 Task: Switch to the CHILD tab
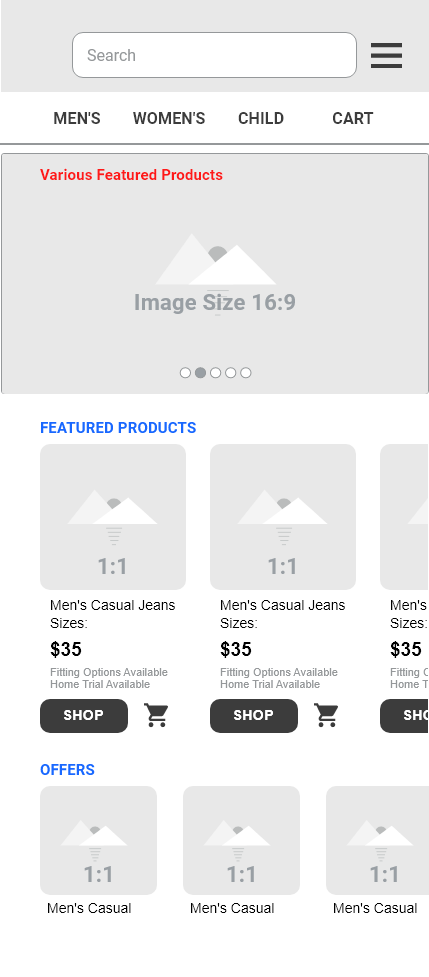point(261,118)
